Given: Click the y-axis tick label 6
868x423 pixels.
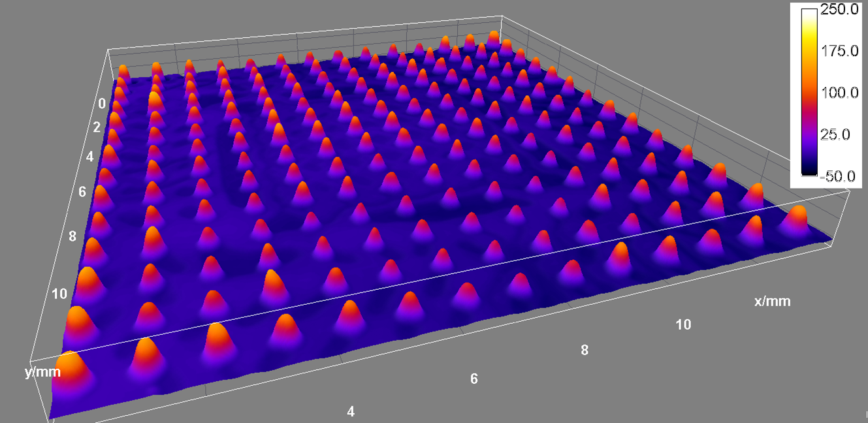Looking at the screenshot, I should pyautogui.click(x=82, y=192).
